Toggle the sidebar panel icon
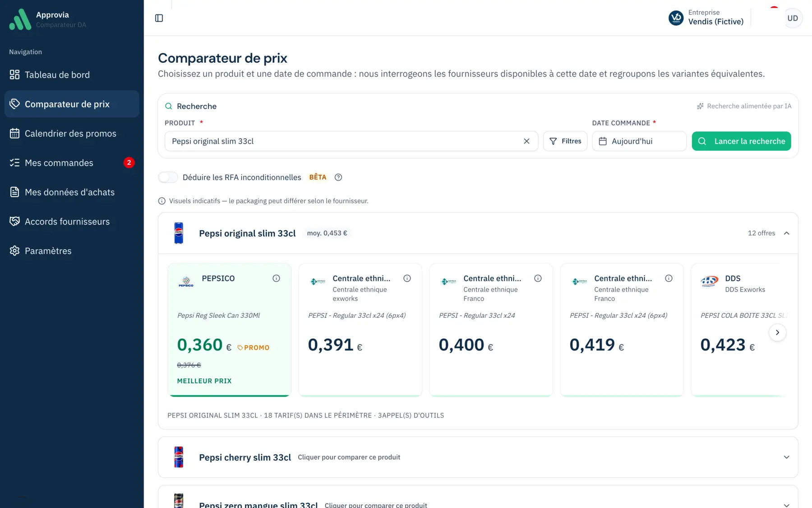 click(x=159, y=18)
